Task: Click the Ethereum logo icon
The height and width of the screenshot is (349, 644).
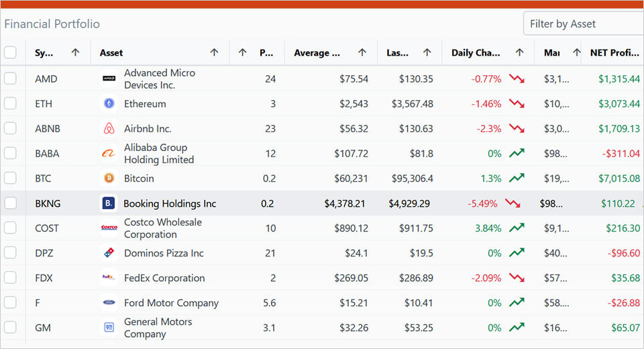Action: pyautogui.click(x=109, y=103)
